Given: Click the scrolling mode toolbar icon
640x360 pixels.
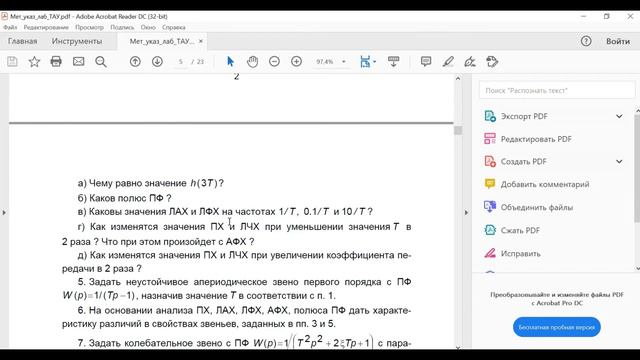Looking at the screenshot, I should click(x=393, y=62).
